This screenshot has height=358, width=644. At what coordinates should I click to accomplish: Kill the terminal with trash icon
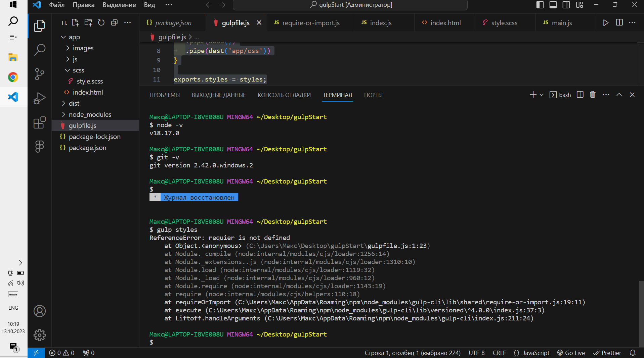point(593,95)
